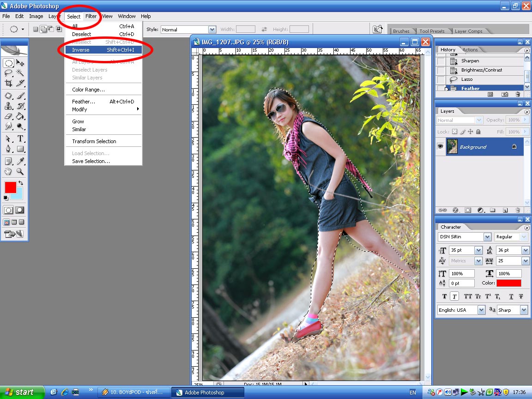Open the anti-aliasing dropdown set to Sharp
The width and height of the screenshot is (532, 399).
(x=524, y=310)
